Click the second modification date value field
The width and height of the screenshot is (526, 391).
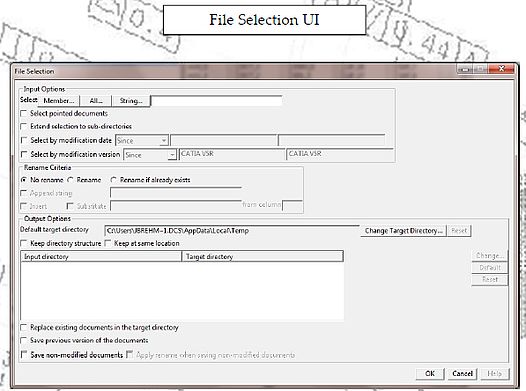point(331,140)
